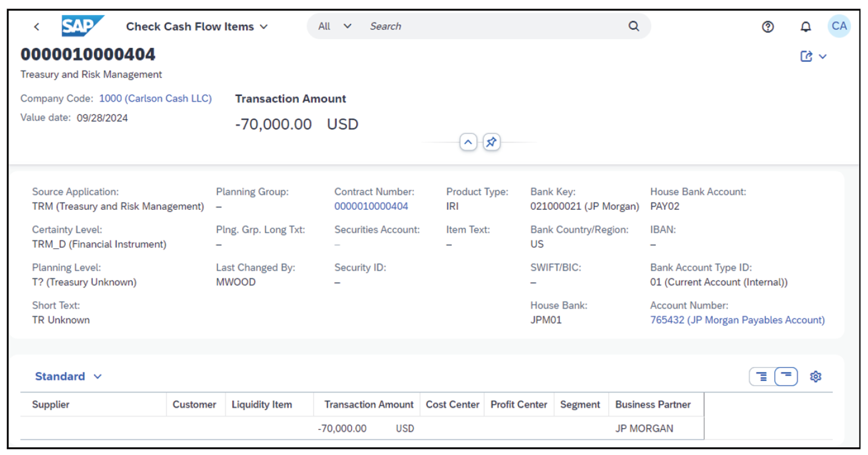Expand the share icon's dropdown arrow
This screenshot has height=455, width=868.
click(823, 56)
